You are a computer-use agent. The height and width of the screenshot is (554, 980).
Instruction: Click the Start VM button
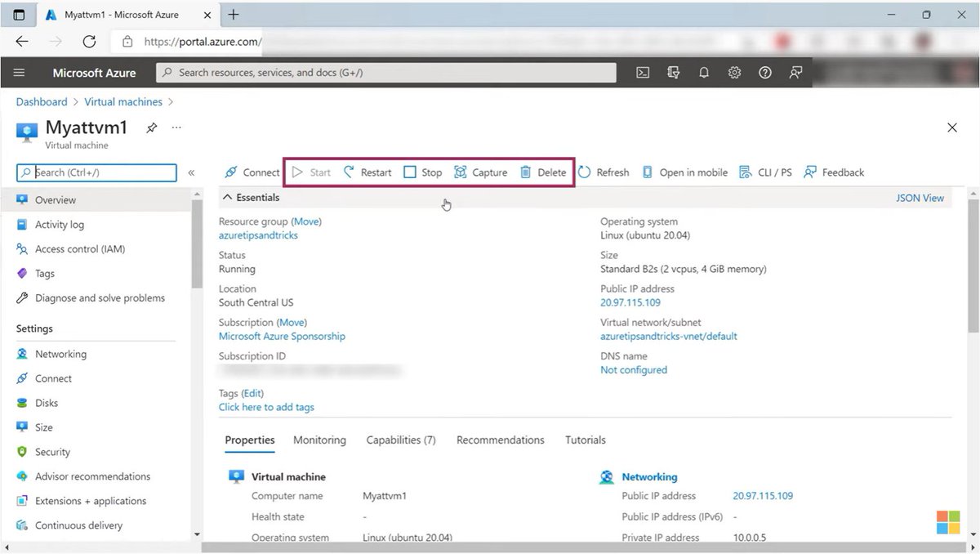pos(312,172)
